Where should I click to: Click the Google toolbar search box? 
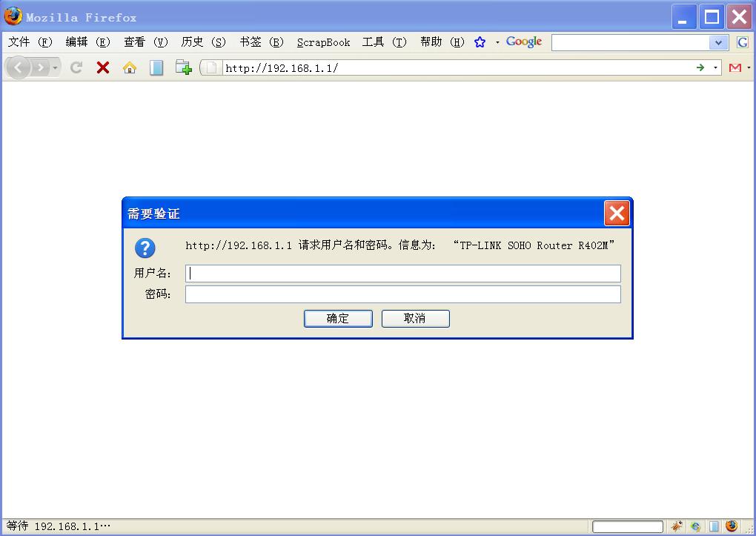click(630, 42)
